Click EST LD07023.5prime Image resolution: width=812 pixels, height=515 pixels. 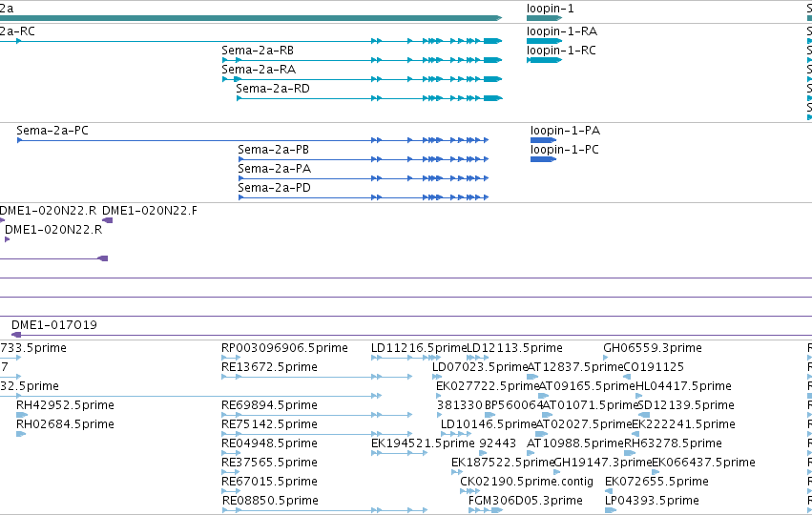[x=480, y=367]
